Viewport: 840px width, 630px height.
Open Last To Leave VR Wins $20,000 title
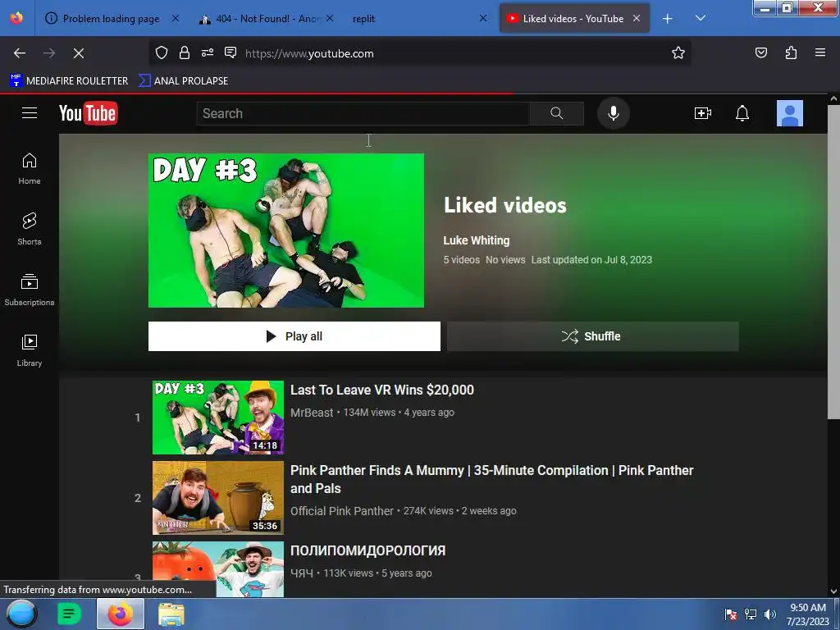(x=382, y=390)
